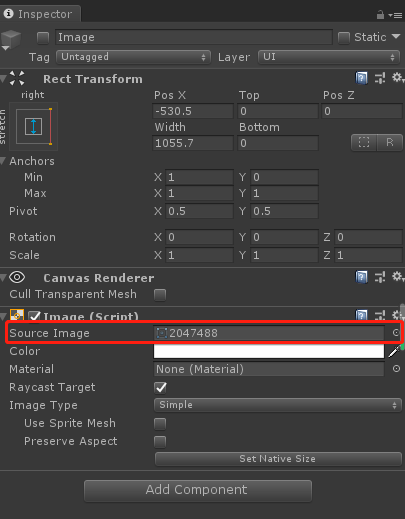
Task: Click the Pivot X field
Action: [199, 211]
